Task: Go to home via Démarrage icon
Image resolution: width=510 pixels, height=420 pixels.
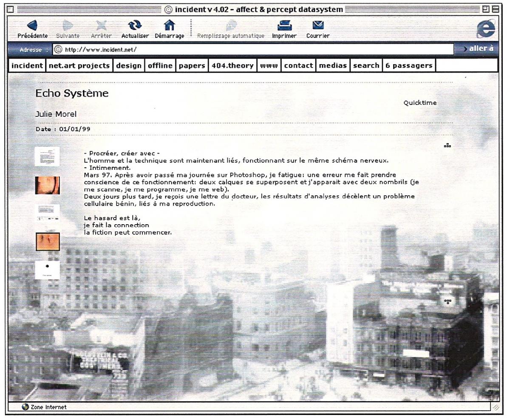Action: pyautogui.click(x=169, y=27)
